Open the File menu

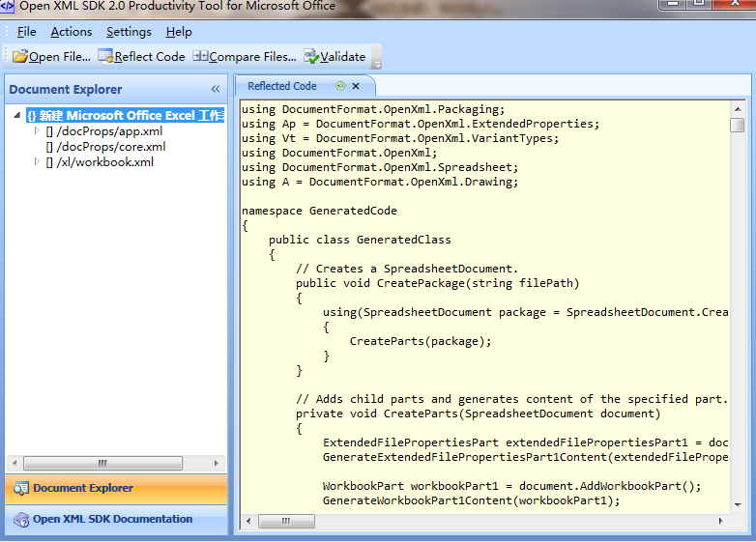click(x=26, y=32)
